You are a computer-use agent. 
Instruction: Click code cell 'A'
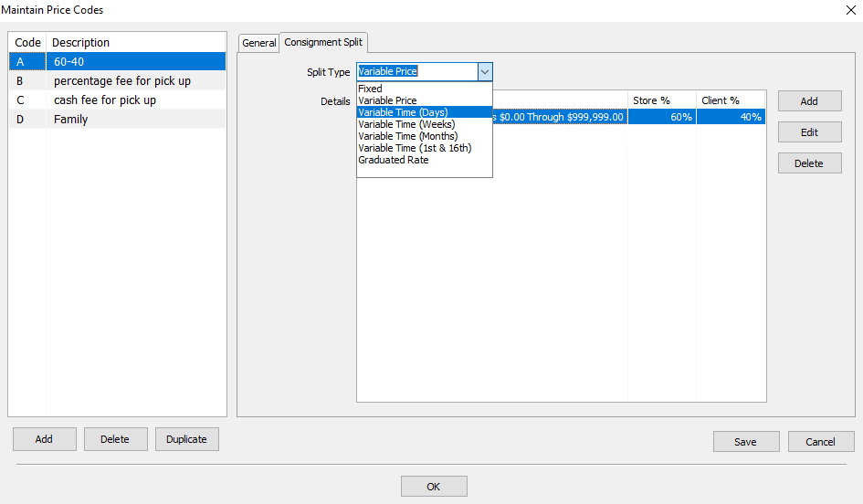(27, 61)
